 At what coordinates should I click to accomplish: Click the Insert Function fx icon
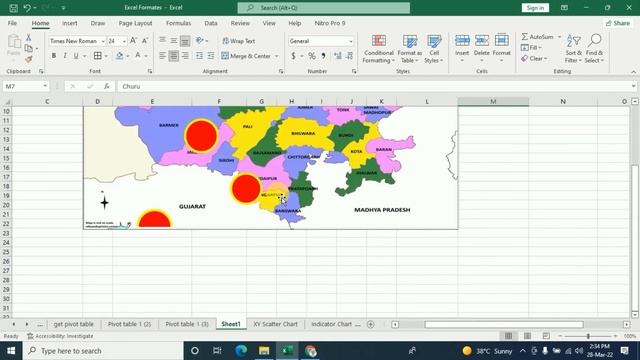pyautogui.click(x=107, y=87)
